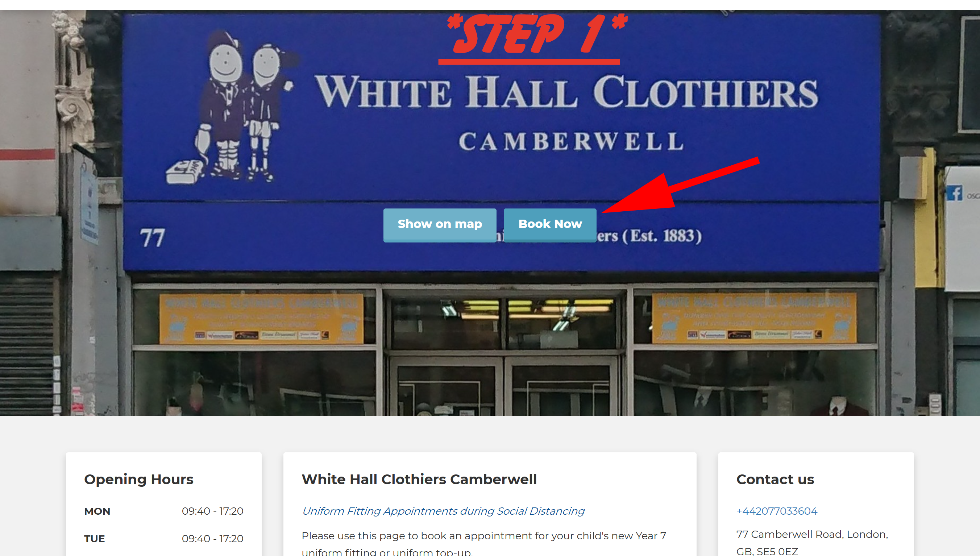Click the Show on map button
The width and height of the screenshot is (980, 556).
pos(440,225)
